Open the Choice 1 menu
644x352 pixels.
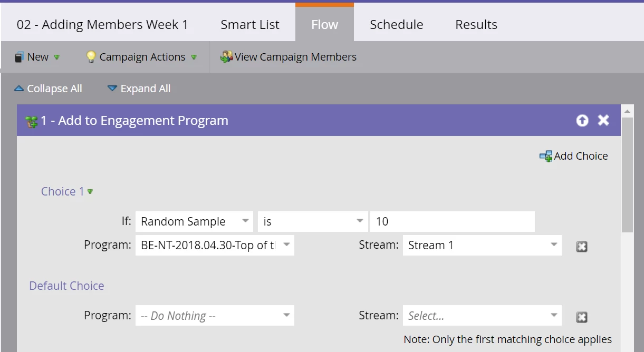(90, 192)
